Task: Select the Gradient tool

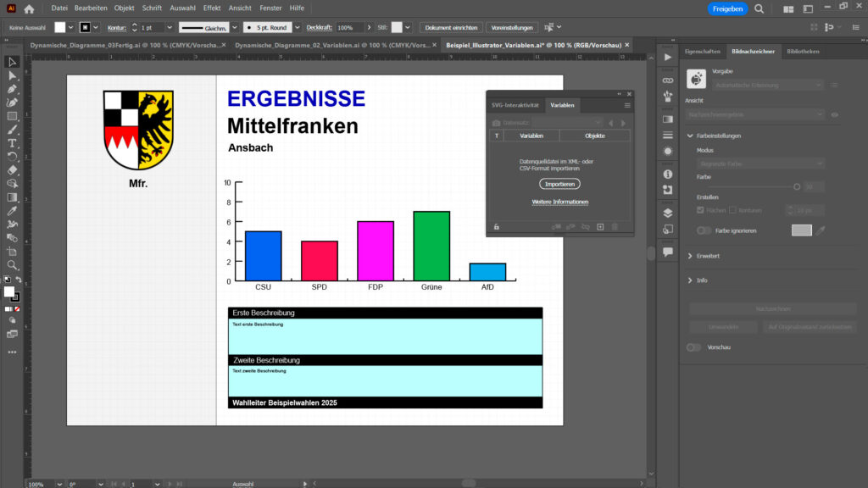Action: [12, 197]
